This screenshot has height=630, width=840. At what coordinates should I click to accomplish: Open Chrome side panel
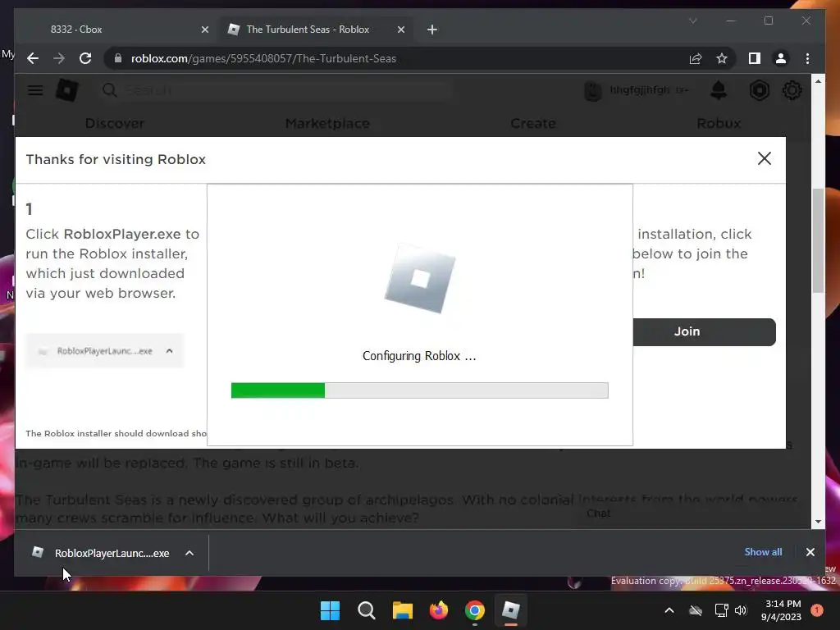coord(755,58)
